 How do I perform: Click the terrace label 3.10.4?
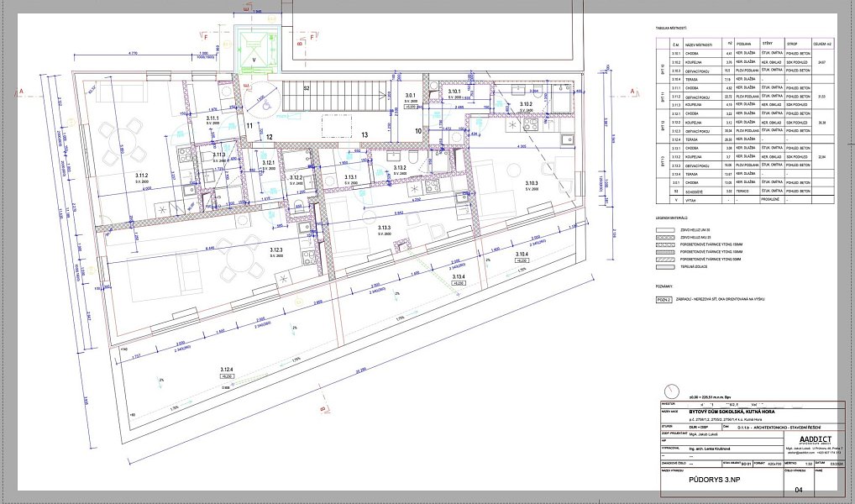[x=522, y=255]
